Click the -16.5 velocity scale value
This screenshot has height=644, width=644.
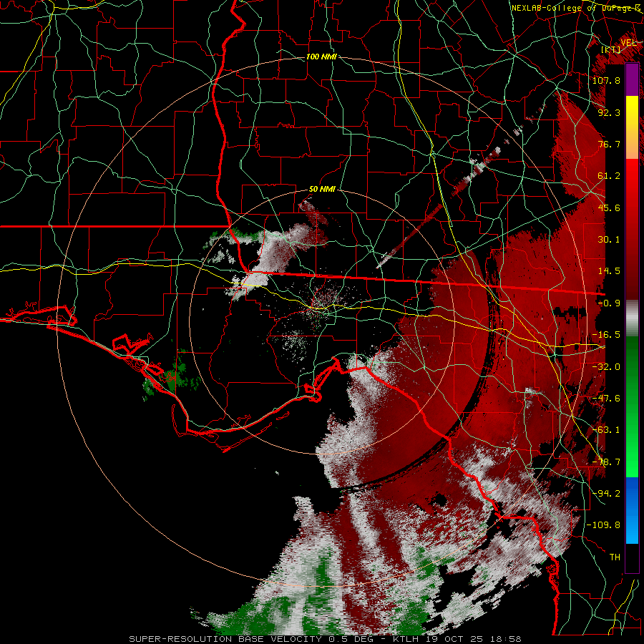click(x=606, y=335)
